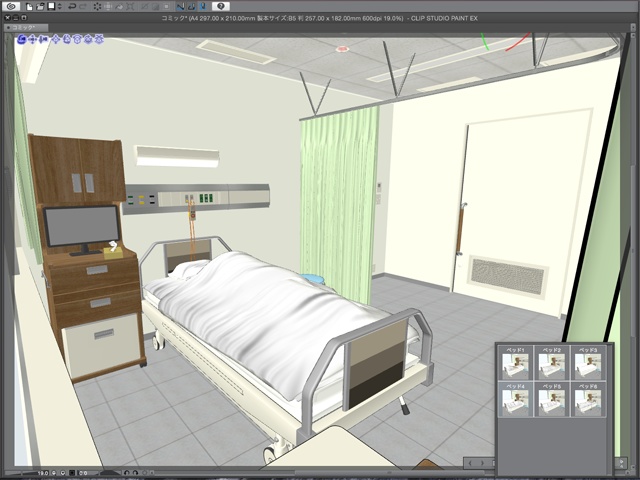Click the green curtain 3D object
Image resolution: width=640 pixels, height=480 pixels.
coord(338,204)
